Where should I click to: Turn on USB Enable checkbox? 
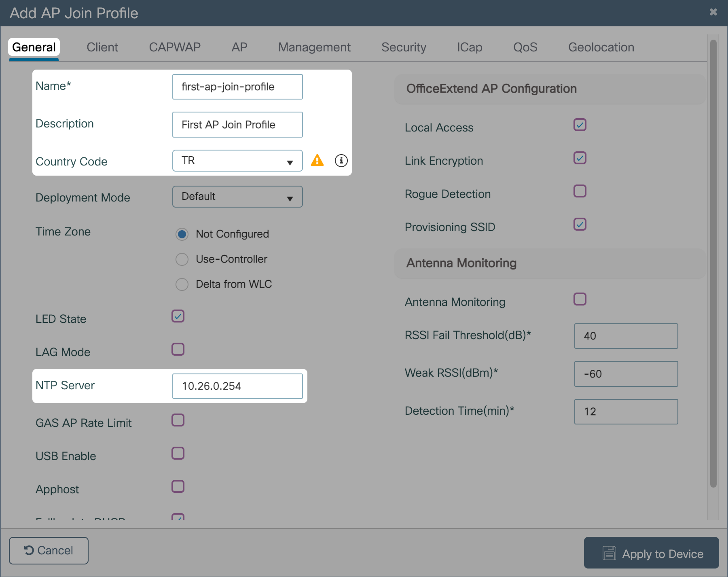(178, 453)
